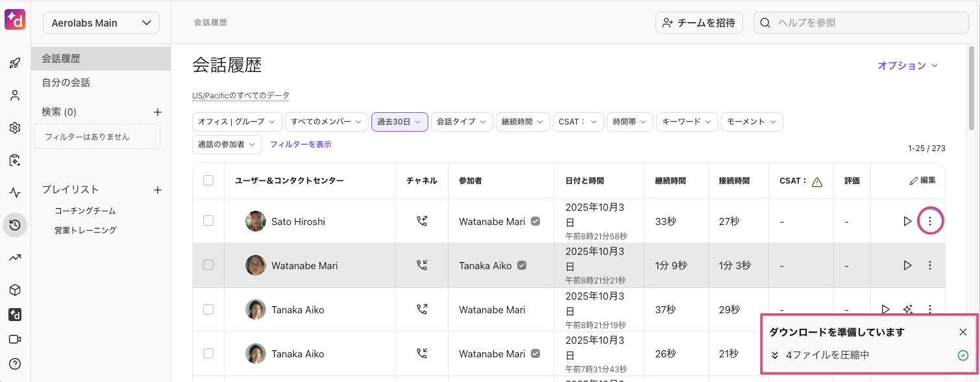This screenshot has width=980, height=382.
Task: Select the Watanabe Mari row checkbox
Action: point(208,265)
